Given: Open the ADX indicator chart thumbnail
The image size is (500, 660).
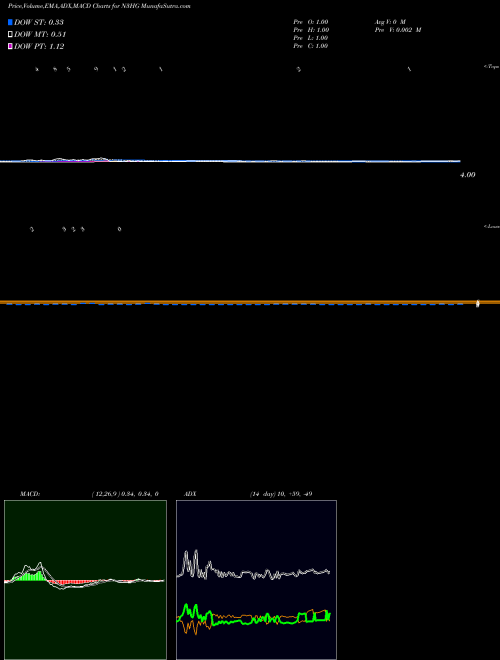Looking at the screenshot, I should pos(256,580).
